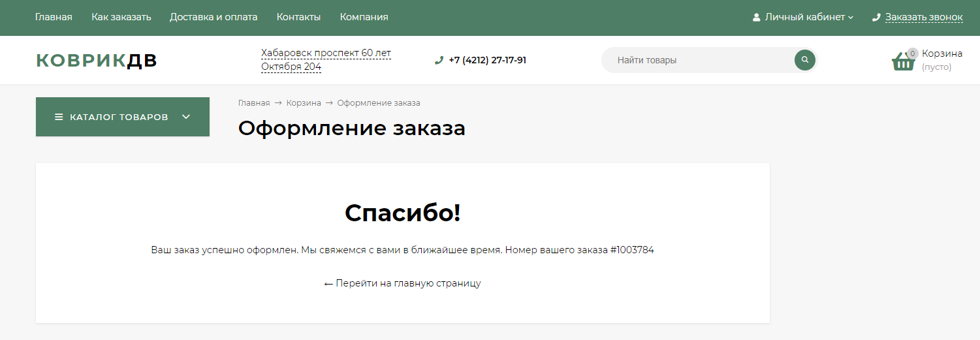980x340 pixels.
Task: Expand the Личный кабинет dropdown
Action: 803,17
